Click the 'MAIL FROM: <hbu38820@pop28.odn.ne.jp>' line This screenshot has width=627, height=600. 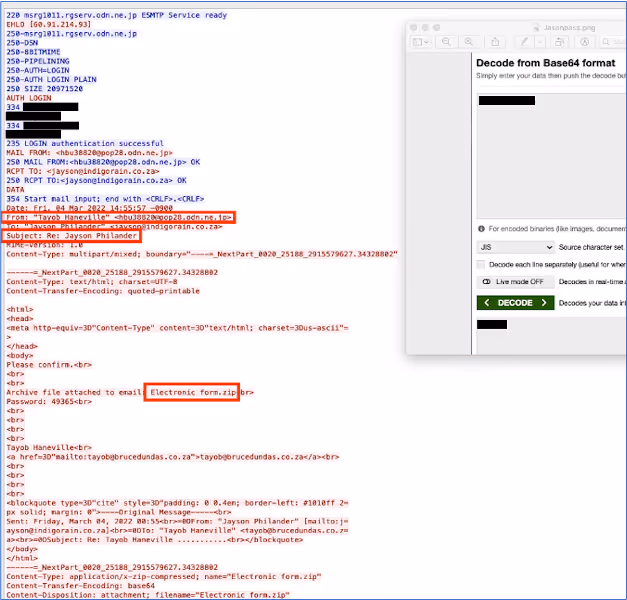coord(90,153)
